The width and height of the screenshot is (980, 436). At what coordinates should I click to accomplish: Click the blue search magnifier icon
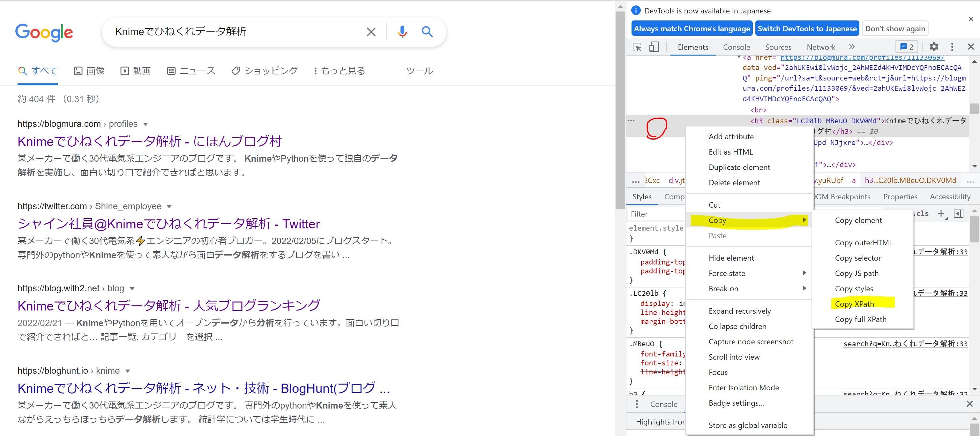point(427,32)
